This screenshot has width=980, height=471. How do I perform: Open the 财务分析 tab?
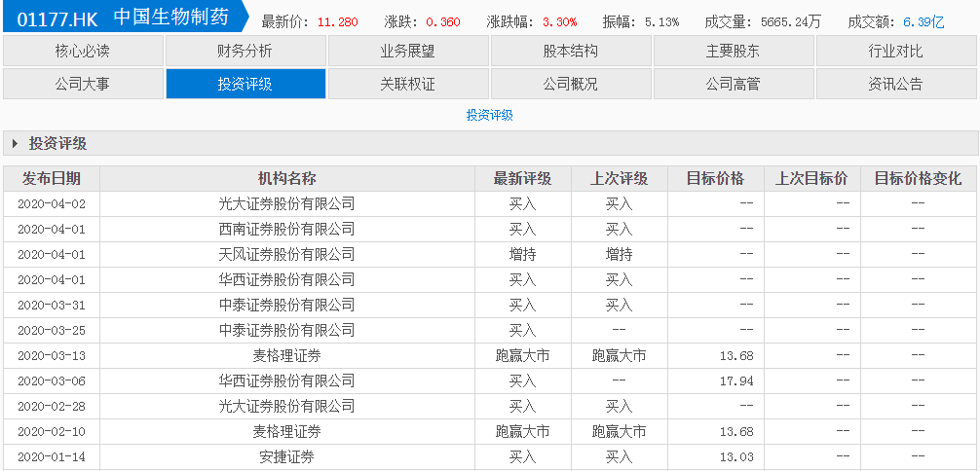point(245,52)
